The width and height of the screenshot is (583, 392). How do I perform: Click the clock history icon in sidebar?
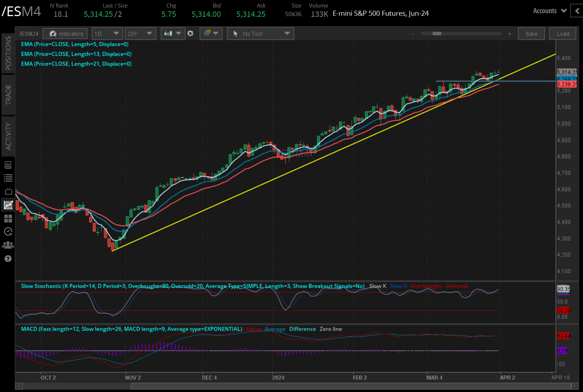[8, 232]
